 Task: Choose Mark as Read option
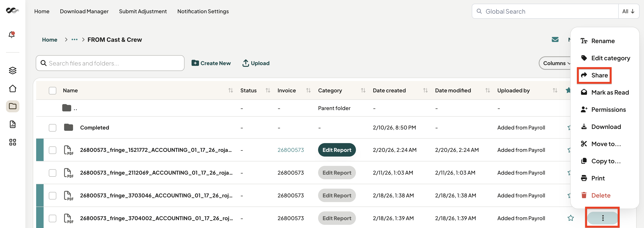click(604, 92)
